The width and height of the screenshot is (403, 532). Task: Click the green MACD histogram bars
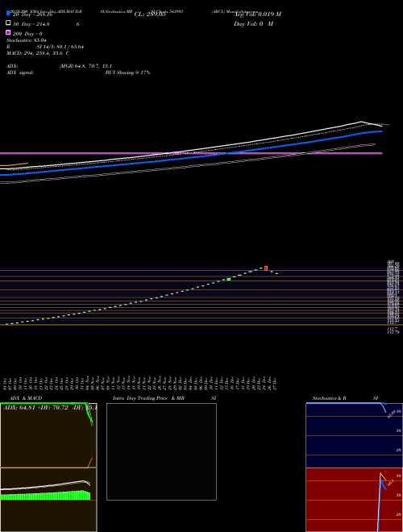(45, 496)
